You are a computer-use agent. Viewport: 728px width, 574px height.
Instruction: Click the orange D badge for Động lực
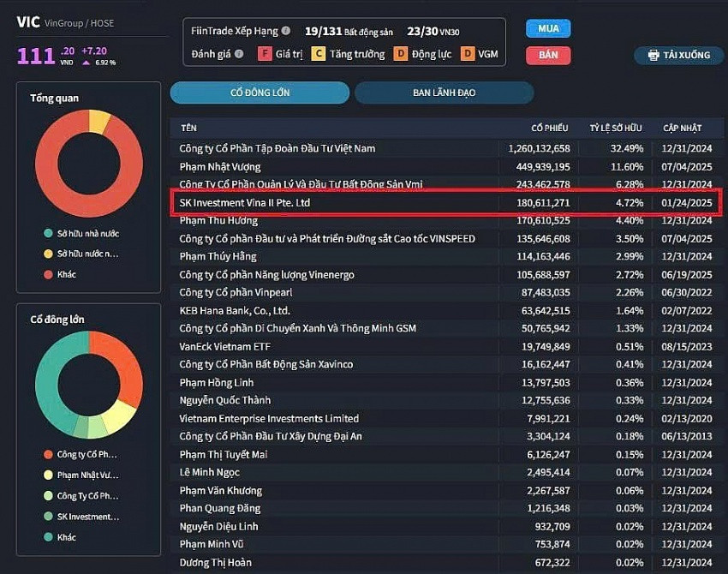tap(400, 54)
